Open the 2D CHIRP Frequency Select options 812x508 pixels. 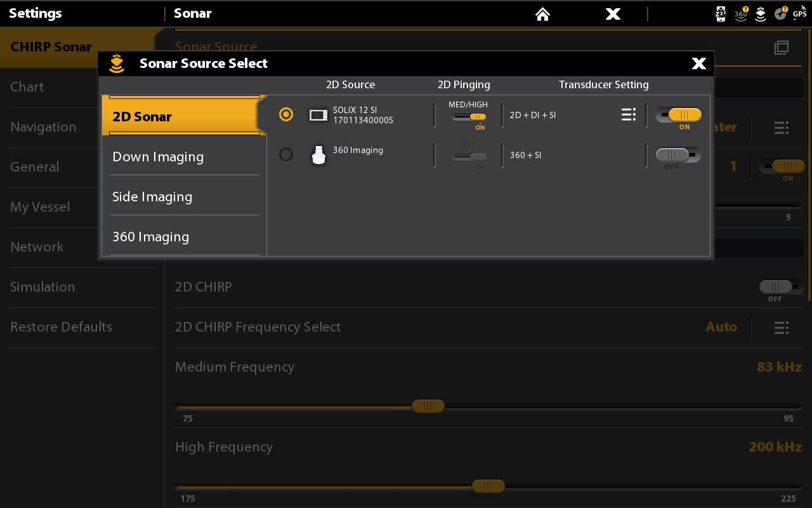pyautogui.click(x=781, y=328)
